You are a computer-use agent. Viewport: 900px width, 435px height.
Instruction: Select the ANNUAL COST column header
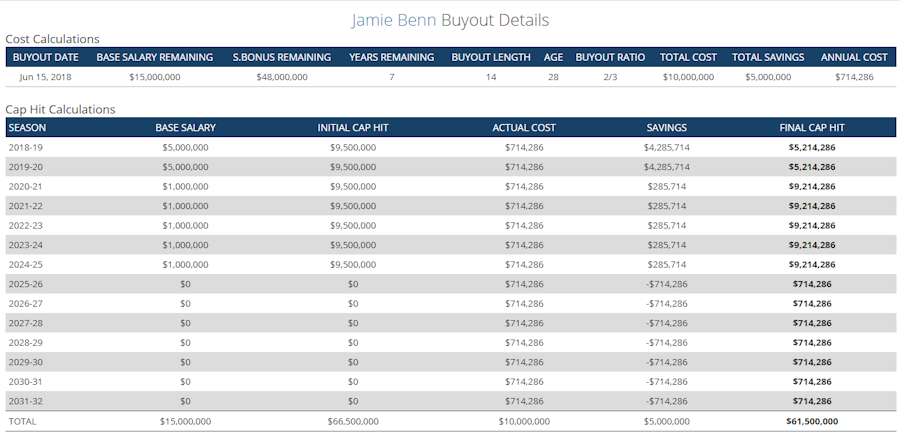pos(854,57)
